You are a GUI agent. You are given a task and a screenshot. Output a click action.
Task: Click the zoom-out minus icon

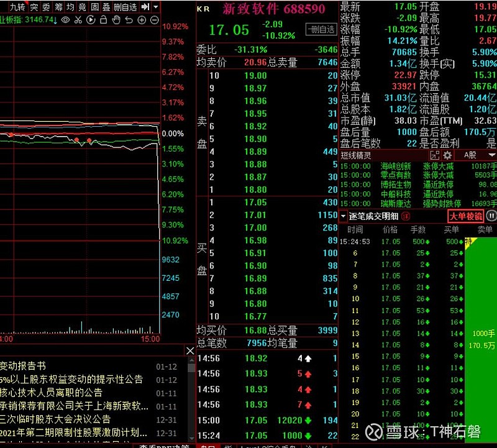point(153,20)
